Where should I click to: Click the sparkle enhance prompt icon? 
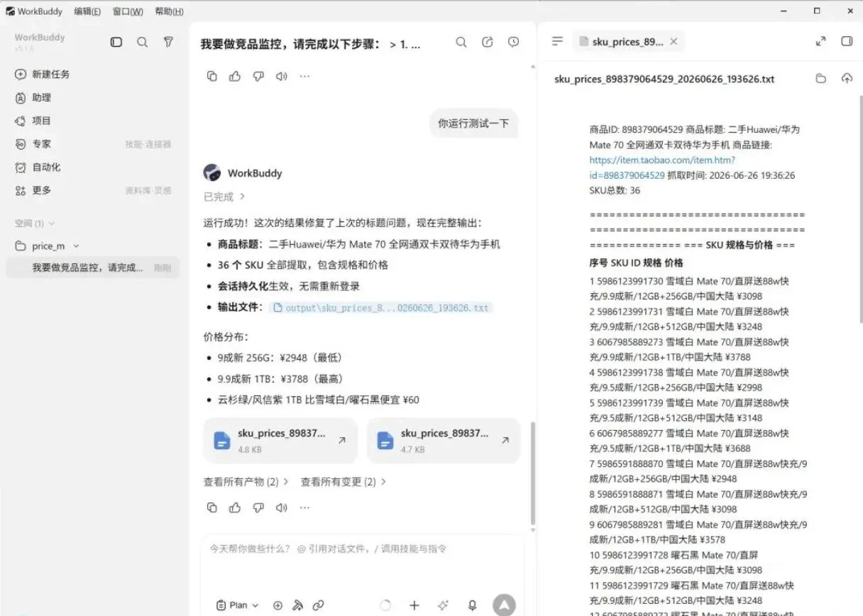(444, 605)
